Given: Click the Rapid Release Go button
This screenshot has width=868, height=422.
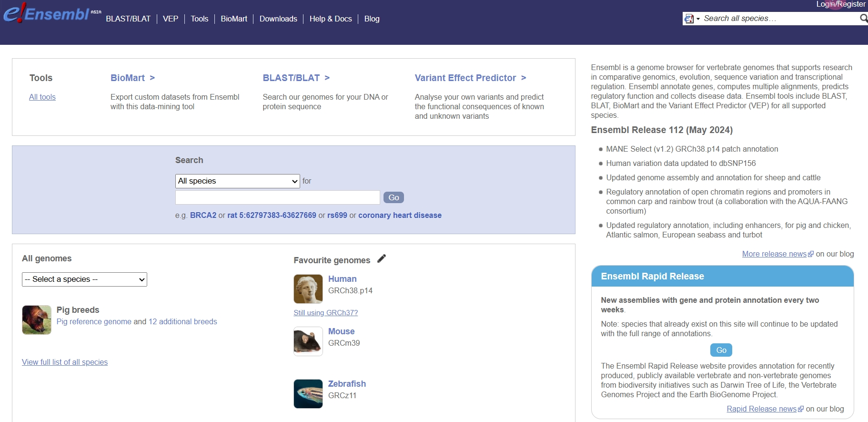Looking at the screenshot, I should [721, 350].
